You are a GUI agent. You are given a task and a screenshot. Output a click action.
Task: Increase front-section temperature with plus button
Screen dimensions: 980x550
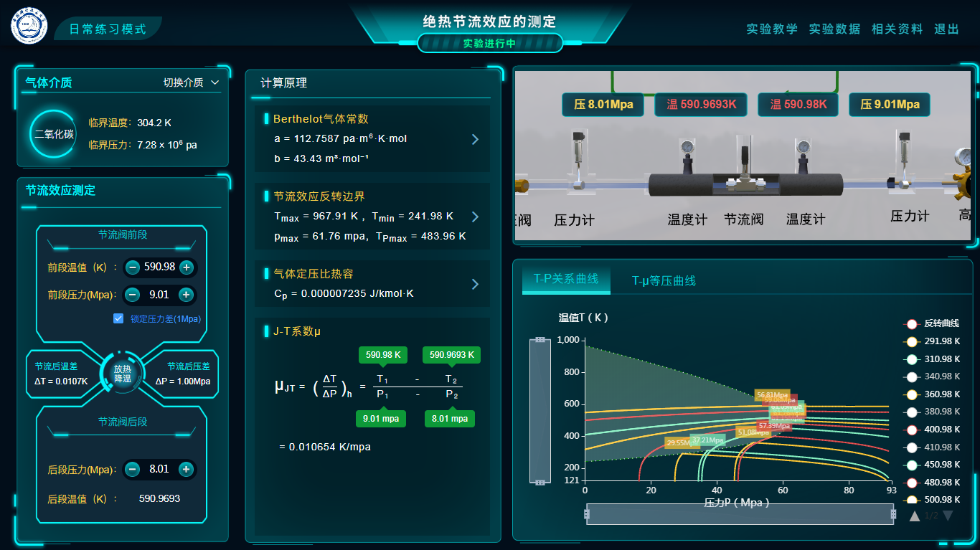[187, 267]
